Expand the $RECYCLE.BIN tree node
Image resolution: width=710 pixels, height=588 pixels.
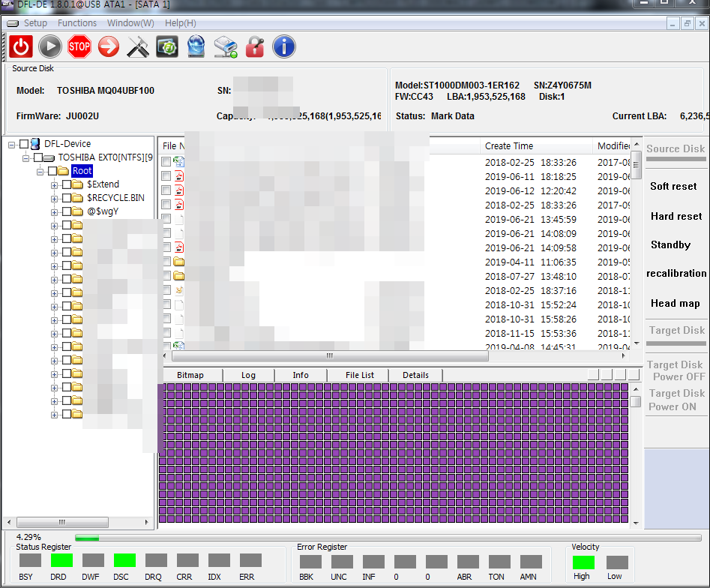pyautogui.click(x=53, y=197)
